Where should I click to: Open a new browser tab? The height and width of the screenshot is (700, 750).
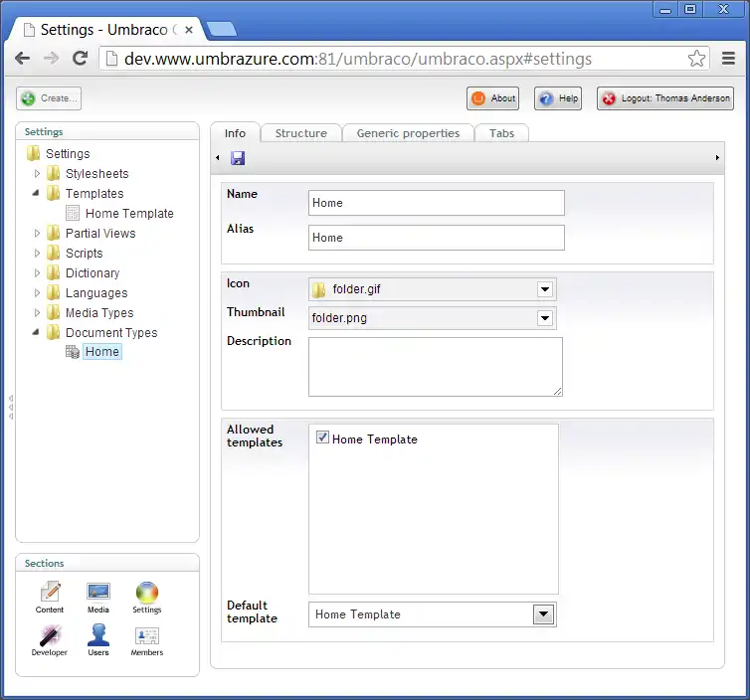[222, 29]
